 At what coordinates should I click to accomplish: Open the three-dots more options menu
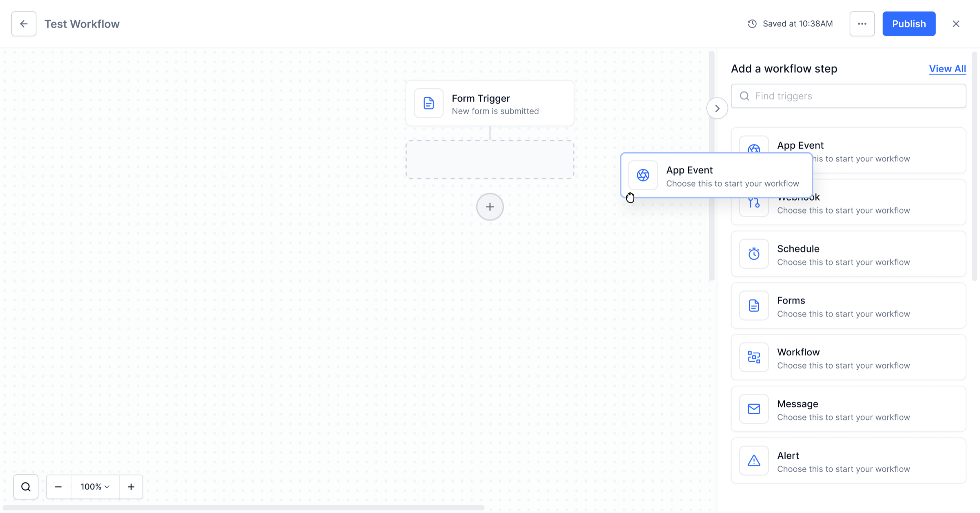(862, 24)
